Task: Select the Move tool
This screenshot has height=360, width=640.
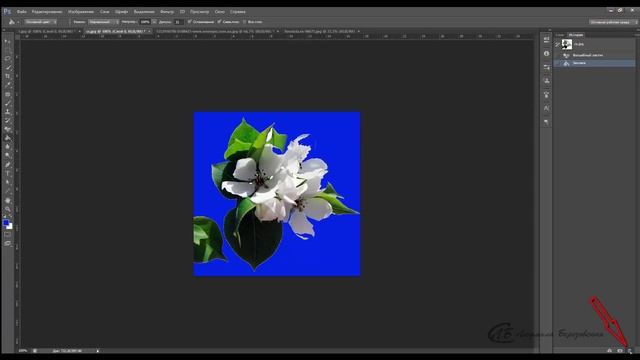Action: pos(7,41)
